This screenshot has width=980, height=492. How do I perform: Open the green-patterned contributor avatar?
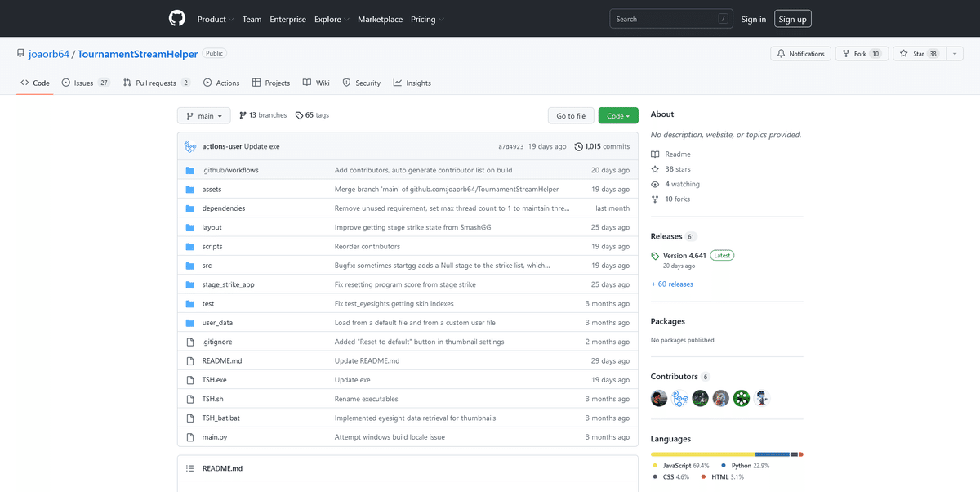click(742, 398)
